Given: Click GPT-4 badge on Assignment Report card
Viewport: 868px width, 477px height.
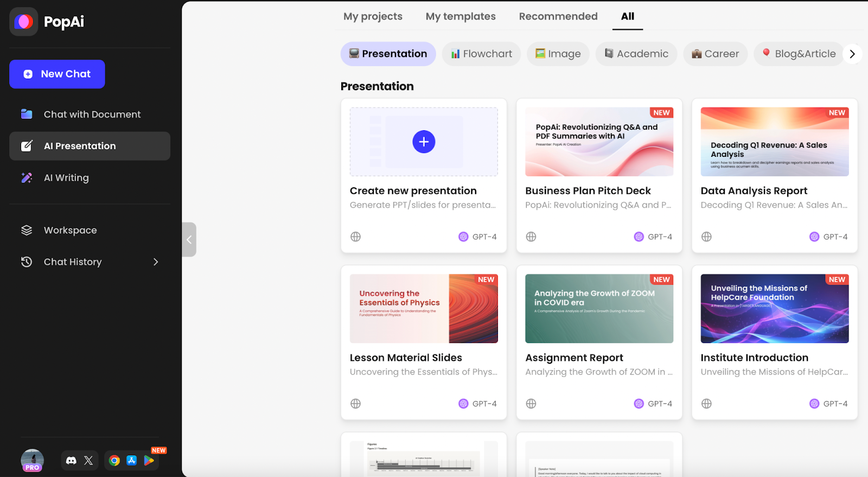Looking at the screenshot, I should [653, 404].
